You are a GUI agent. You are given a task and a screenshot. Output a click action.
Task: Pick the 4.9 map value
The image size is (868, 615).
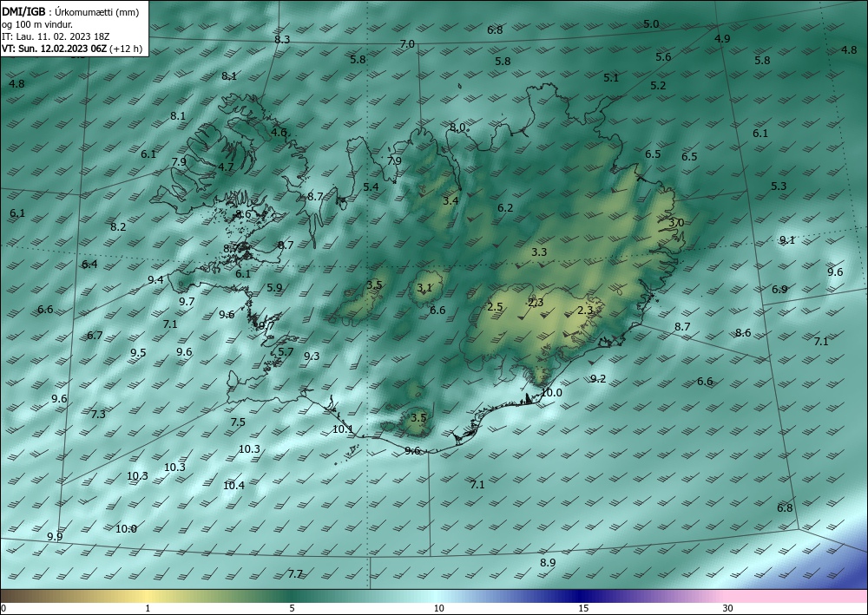[722, 39]
